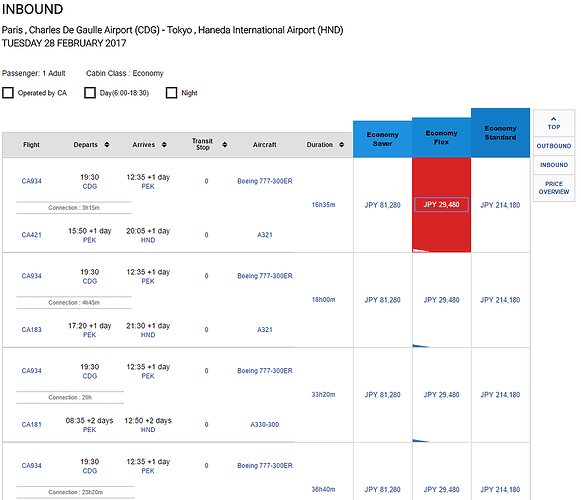Open flight CA181 details link
The height and width of the screenshot is (500, 581).
pyautogui.click(x=31, y=425)
